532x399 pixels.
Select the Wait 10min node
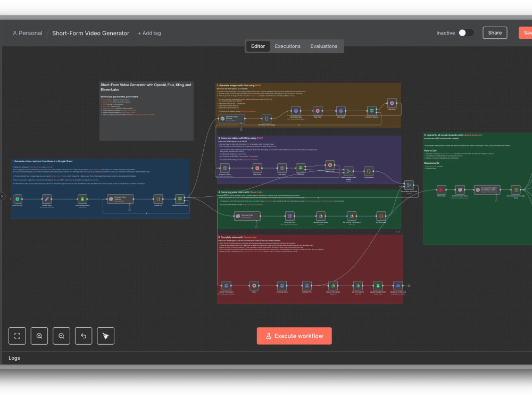coord(257,168)
